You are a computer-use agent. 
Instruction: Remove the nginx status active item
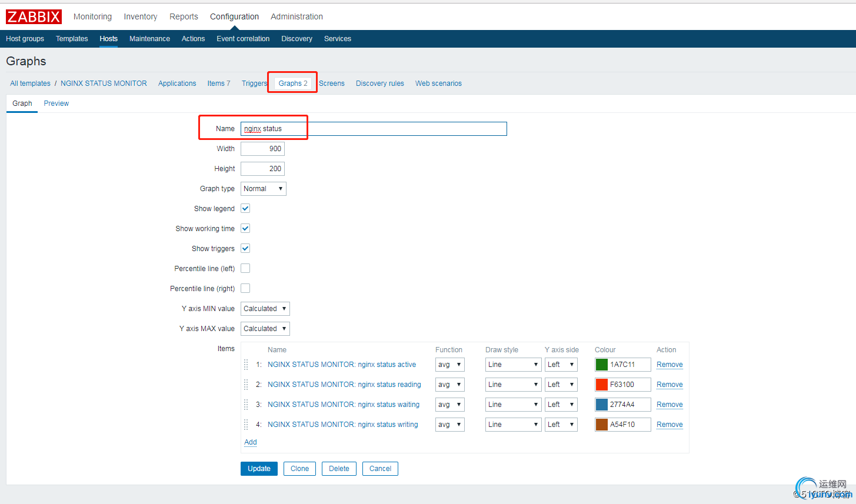point(670,365)
